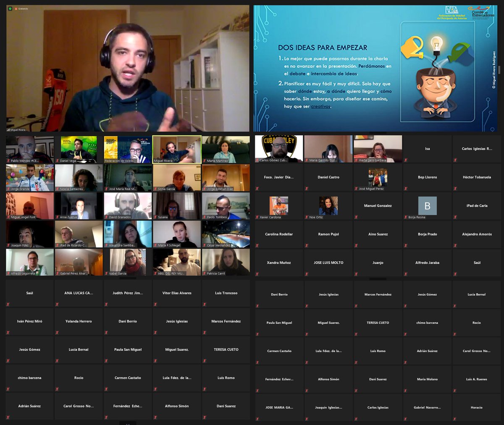Select Jorge Esteban Díaz video tile
Image resolution: width=504 pixels, height=425 pixels.
(226, 178)
